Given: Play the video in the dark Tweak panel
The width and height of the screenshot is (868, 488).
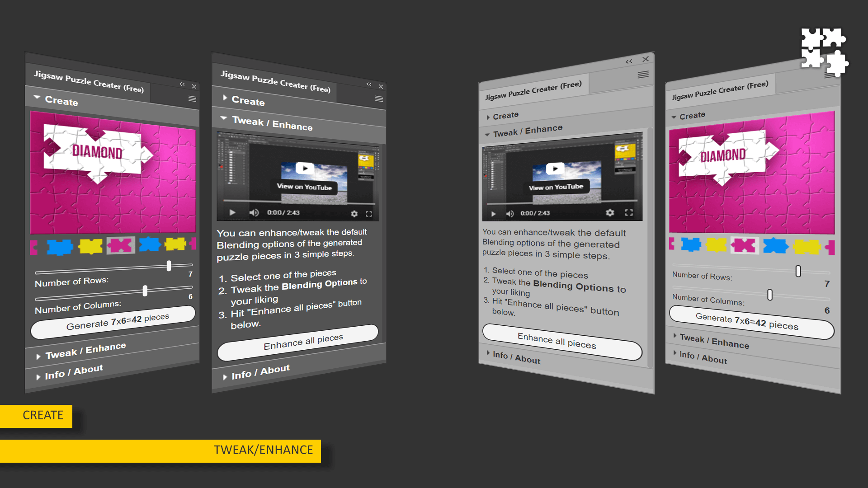Looking at the screenshot, I should point(232,212).
